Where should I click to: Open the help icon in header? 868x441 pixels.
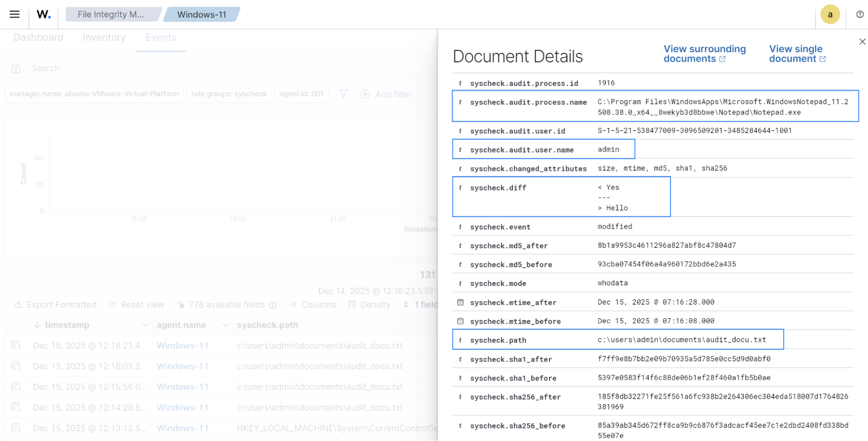click(859, 14)
